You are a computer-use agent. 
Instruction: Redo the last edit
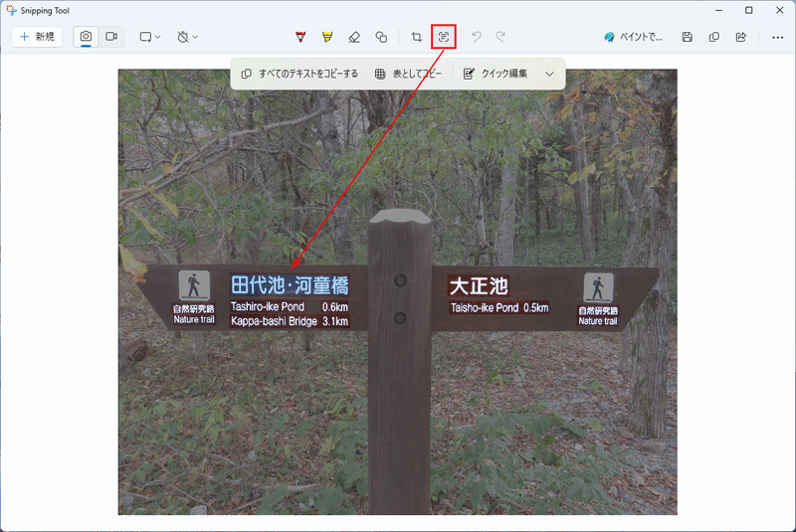[x=500, y=37]
